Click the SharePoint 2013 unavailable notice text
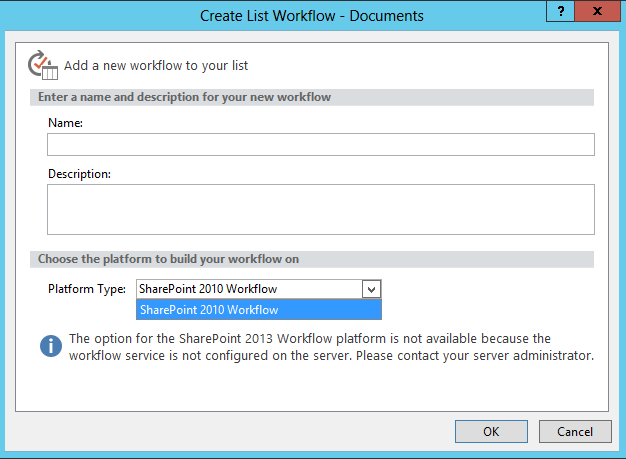Viewport: 626px width, 459px height. pos(310,339)
